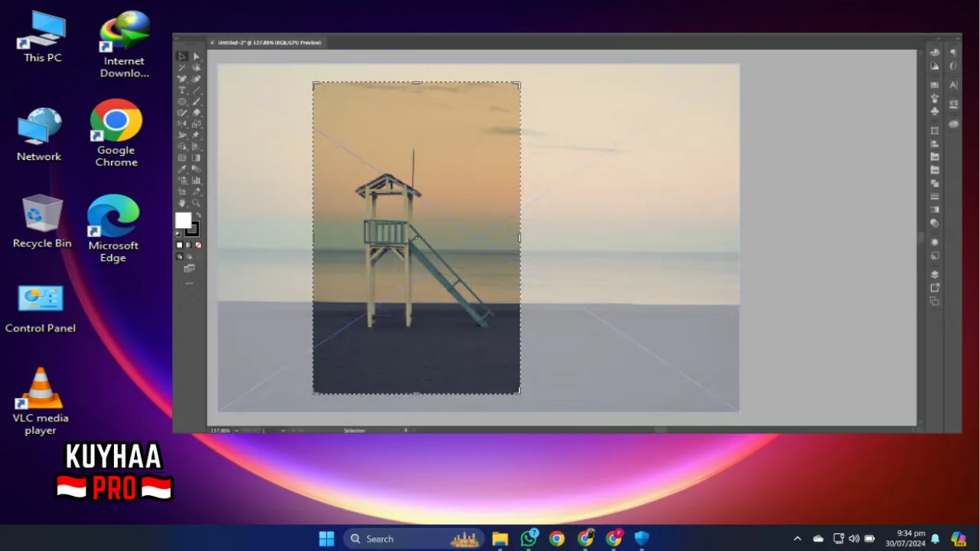This screenshot has width=980, height=551.
Task: Open the zoom level dropdown arrow
Action: point(236,430)
